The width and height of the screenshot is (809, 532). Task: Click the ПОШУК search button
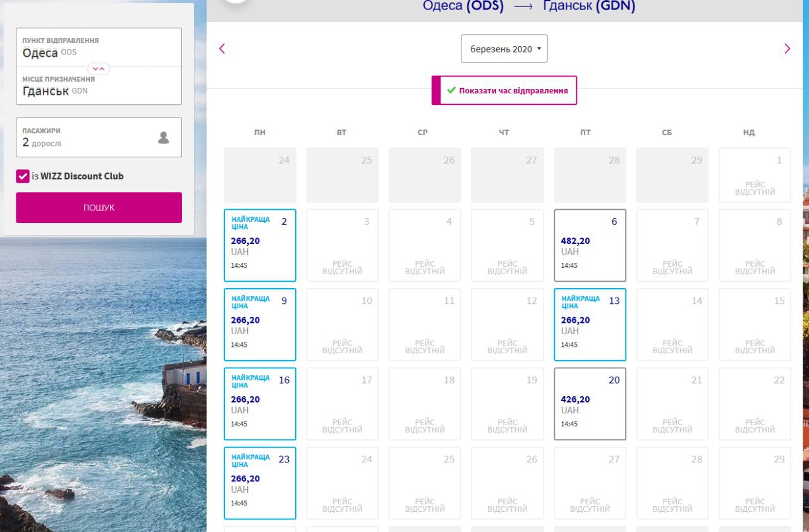pos(99,207)
